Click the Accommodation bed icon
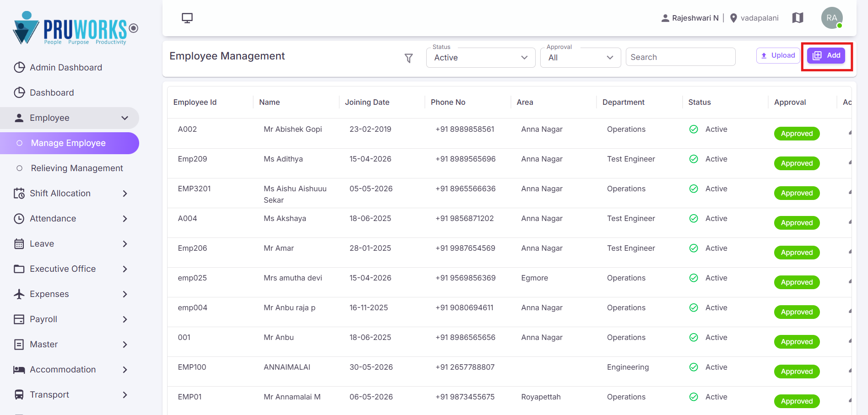Viewport: 868px width, 415px height. pos(19,370)
